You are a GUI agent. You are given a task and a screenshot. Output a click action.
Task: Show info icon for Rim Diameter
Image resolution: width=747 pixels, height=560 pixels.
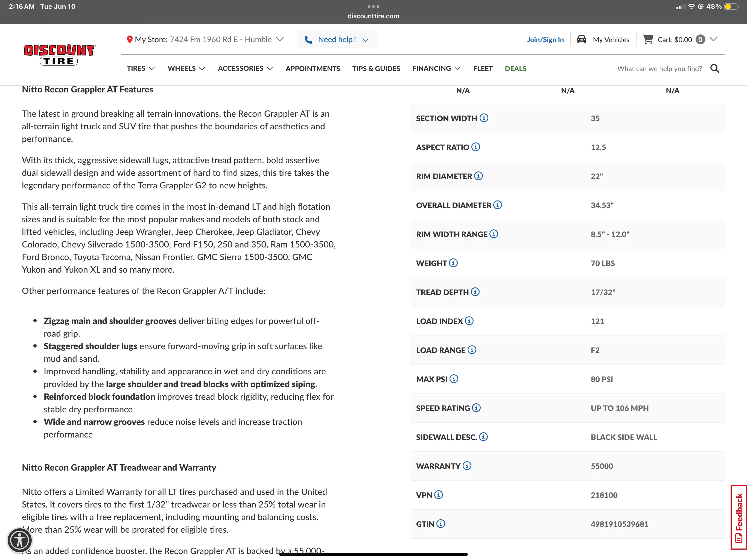pyautogui.click(x=478, y=176)
